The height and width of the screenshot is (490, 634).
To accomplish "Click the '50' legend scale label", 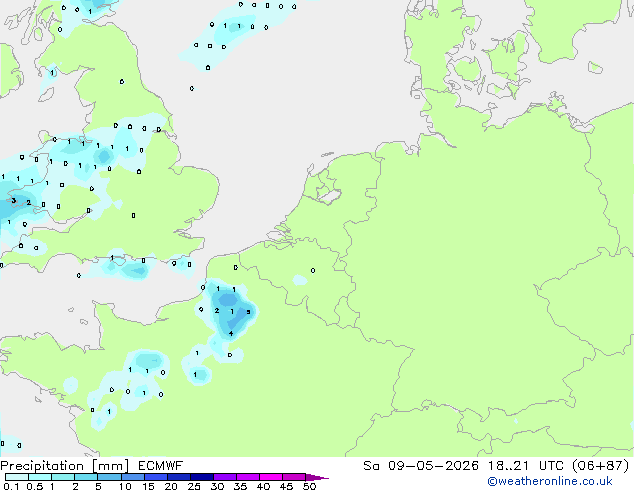I will click(x=309, y=486).
